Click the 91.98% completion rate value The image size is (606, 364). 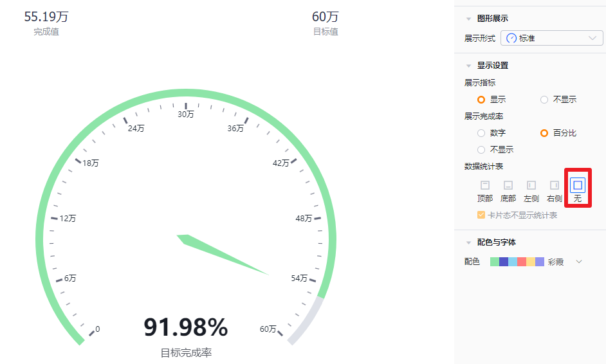click(x=186, y=327)
